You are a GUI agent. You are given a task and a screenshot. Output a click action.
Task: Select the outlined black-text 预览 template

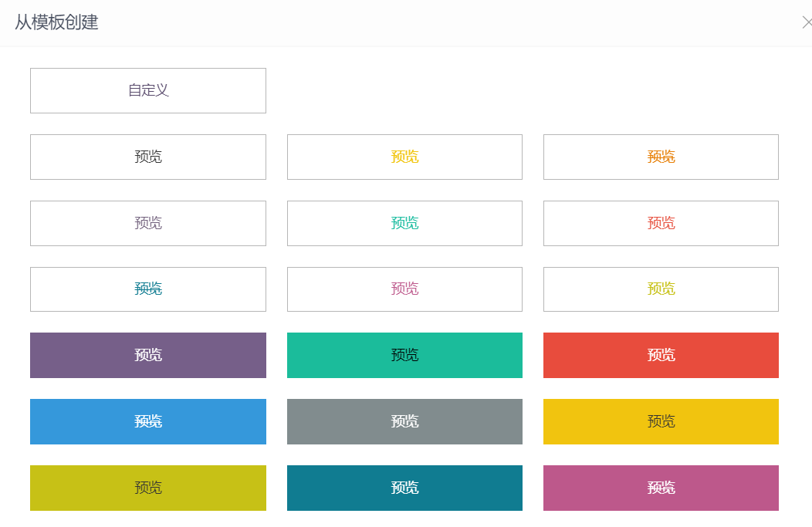point(148,157)
